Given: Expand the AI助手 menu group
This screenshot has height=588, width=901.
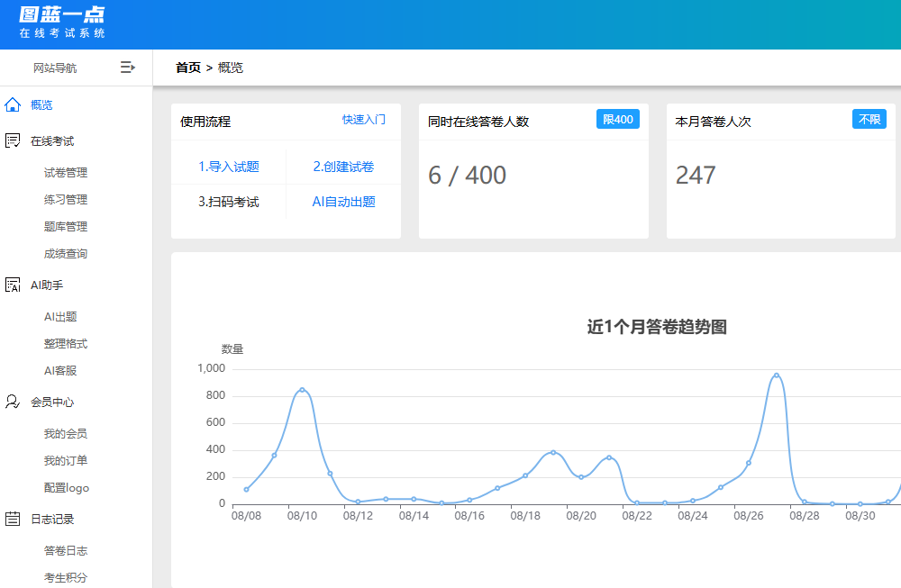Looking at the screenshot, I should pos(47,285).
